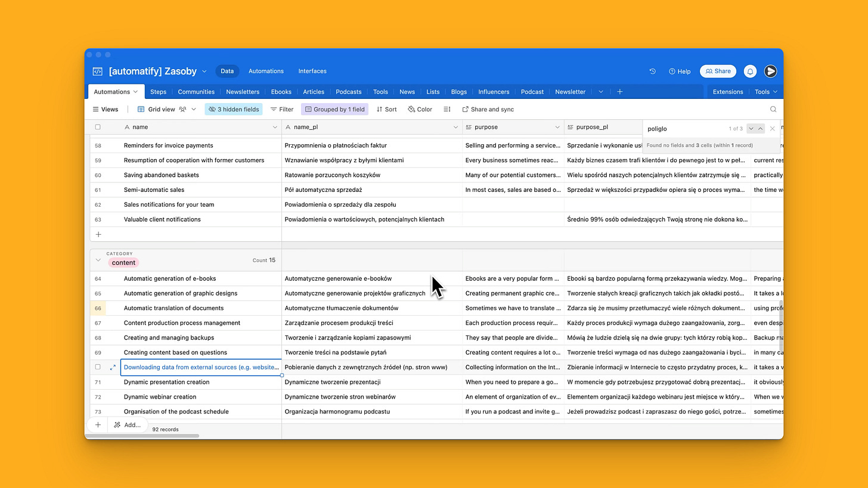Close the find bar with X
Viewport: 868px width, 488px height.
click(x=773, y=129)
